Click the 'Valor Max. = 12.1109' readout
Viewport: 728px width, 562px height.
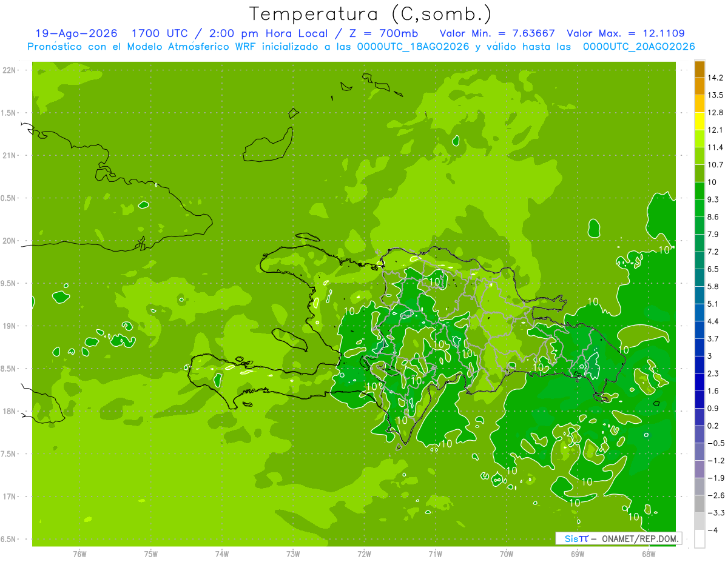[x=625, y=33]
